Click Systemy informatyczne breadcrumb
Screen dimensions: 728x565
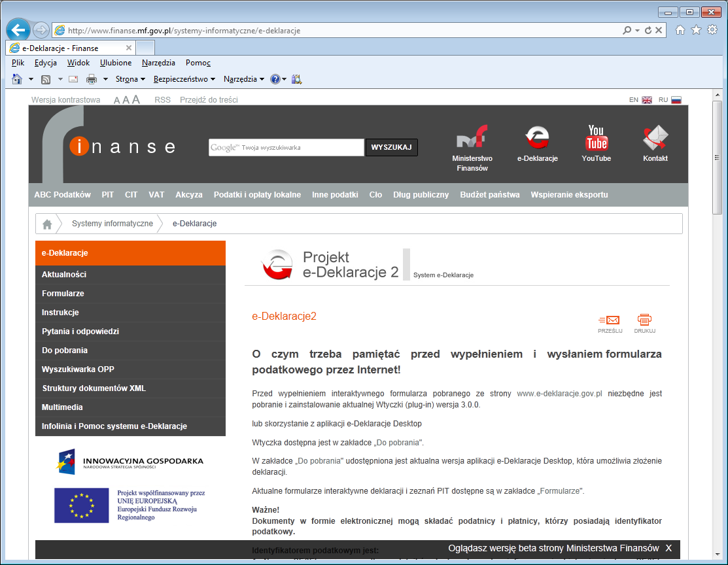113,223
